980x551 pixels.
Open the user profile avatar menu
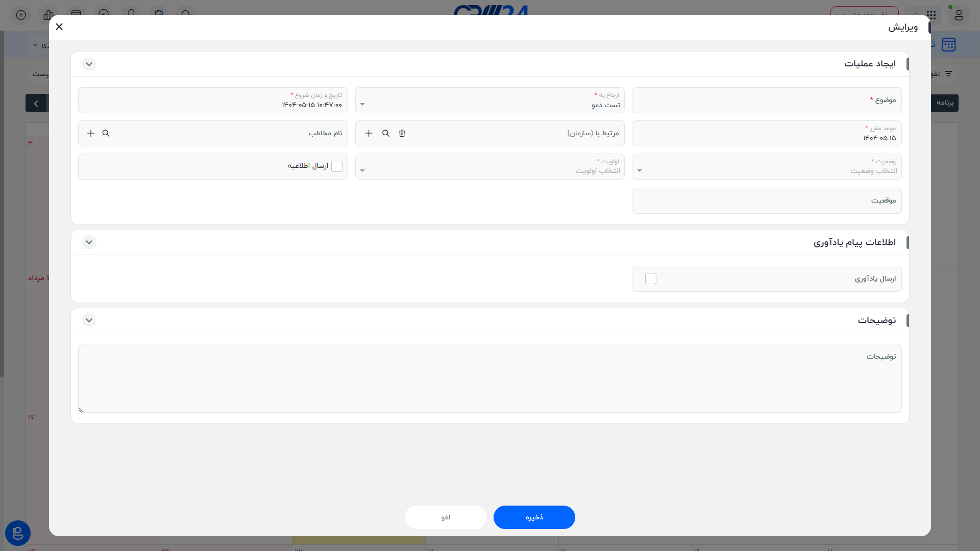[959, 15]
